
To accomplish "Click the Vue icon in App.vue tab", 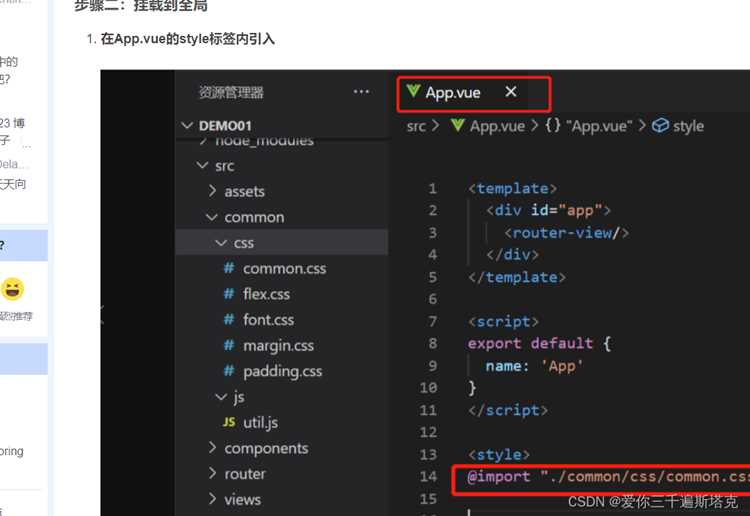I will pyautogui.click(x=413, y=91).
